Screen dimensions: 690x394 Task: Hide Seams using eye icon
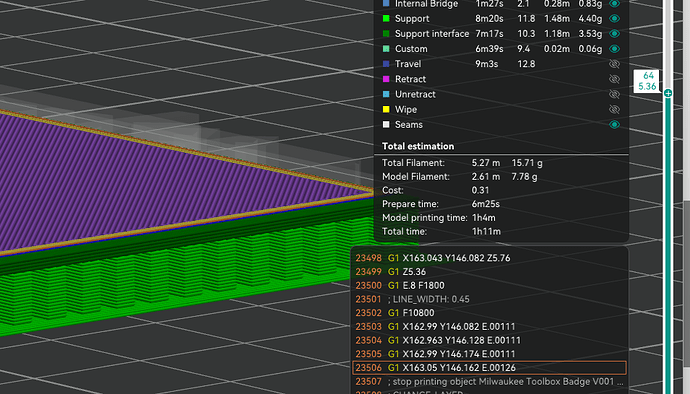614,125
